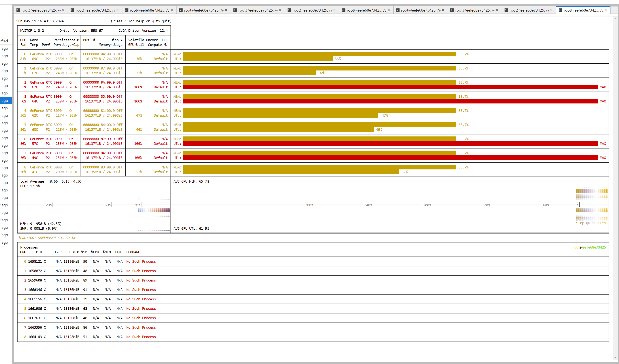619x364 pixels.
Task: Close the sixth terminal tab with its X
Action: (334, 10)
